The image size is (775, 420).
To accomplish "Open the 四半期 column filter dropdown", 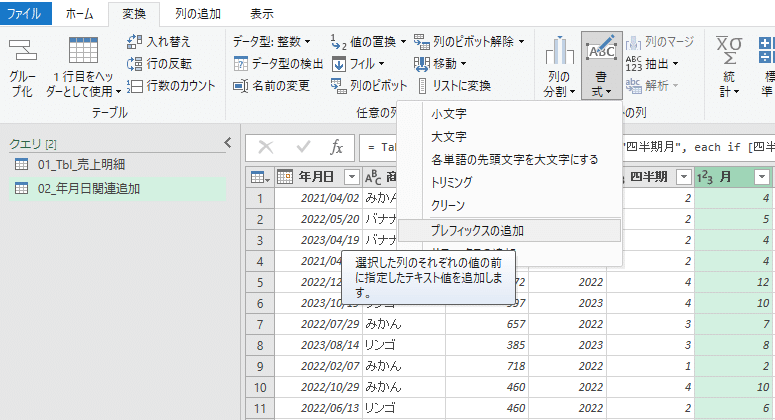I will 684,177.
